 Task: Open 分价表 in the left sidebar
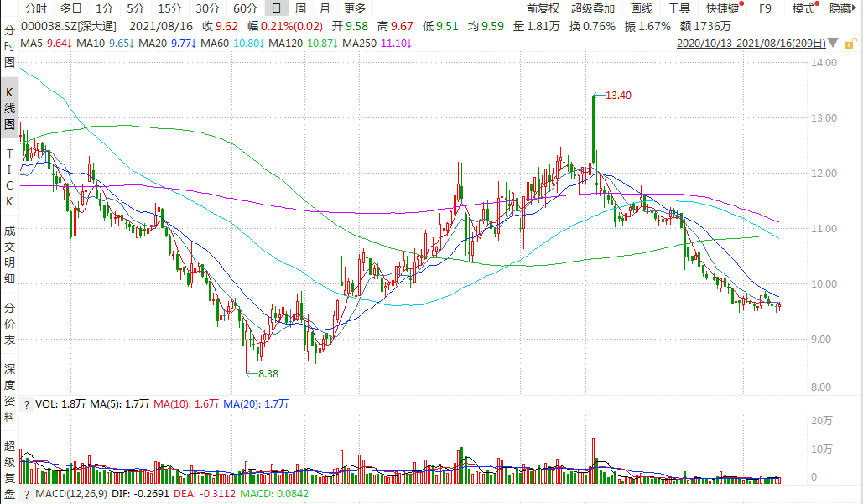point(9,324)
